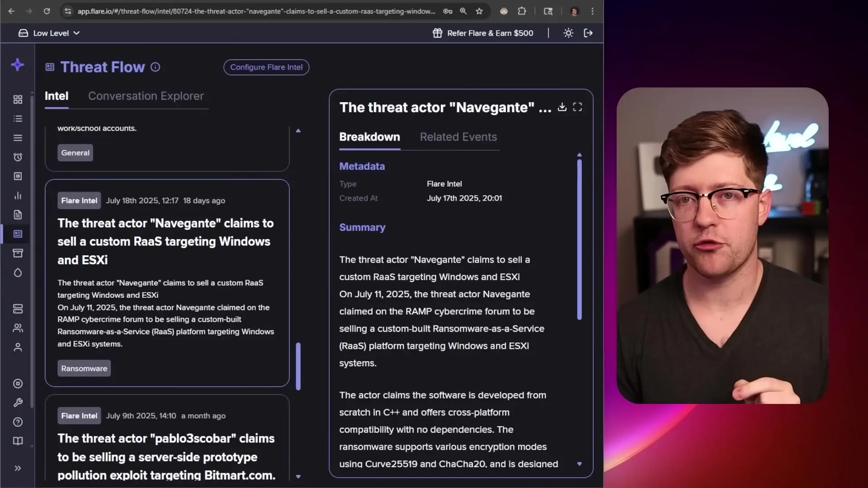Screen dimensions: 868x488
Task: Click Breakdown panel scroll up arrow
Action: pyautogui.click(x=579, y=155)
